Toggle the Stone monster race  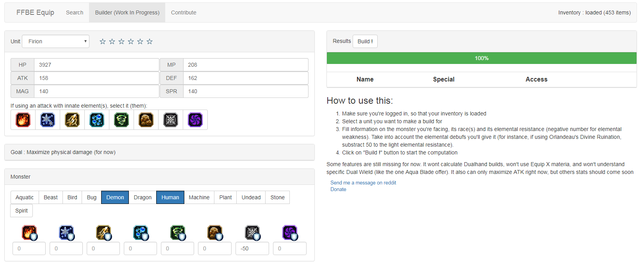[278, 197]
